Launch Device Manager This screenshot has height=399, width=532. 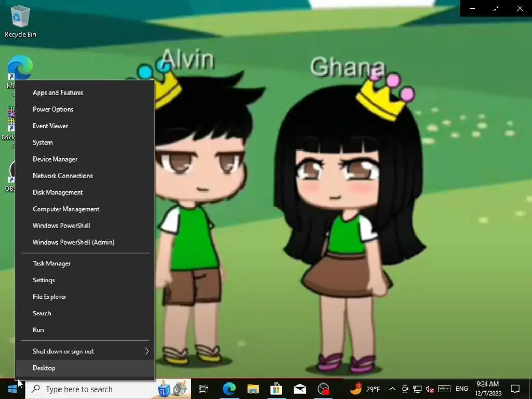pos(85,159)
